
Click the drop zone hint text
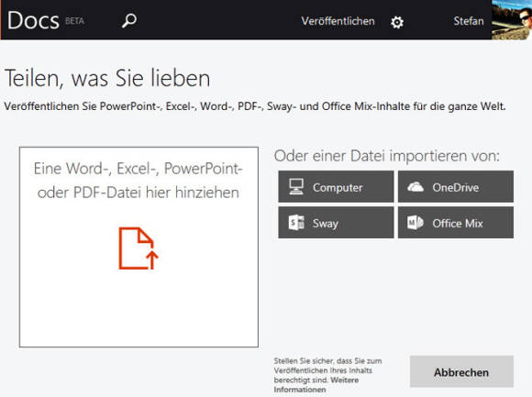pyautogui.click(x=139, y=181)
